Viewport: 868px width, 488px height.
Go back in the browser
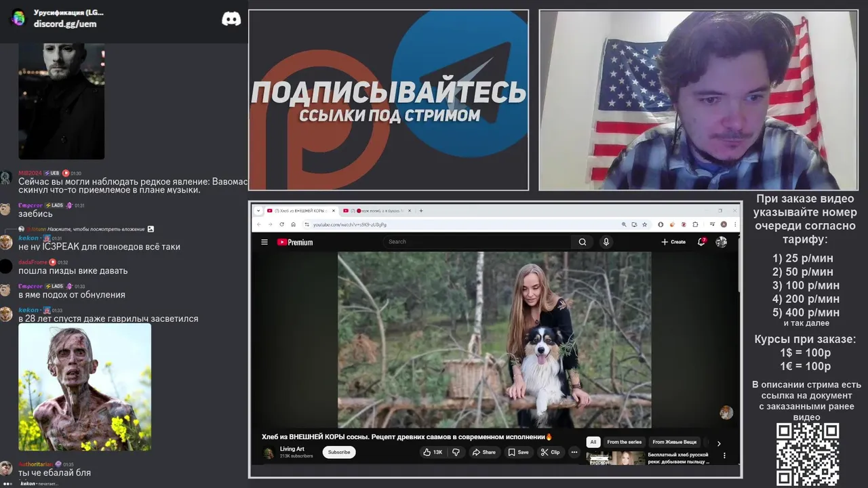[258, 224]
